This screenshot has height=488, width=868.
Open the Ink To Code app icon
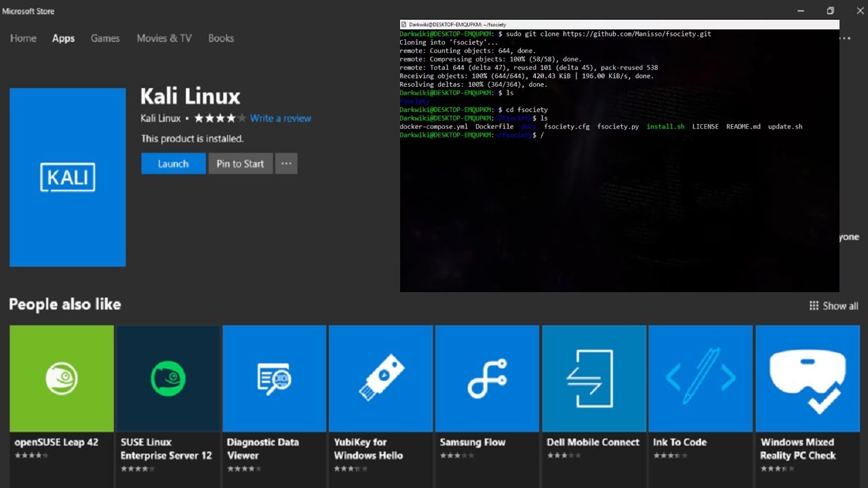click(701, 378)
